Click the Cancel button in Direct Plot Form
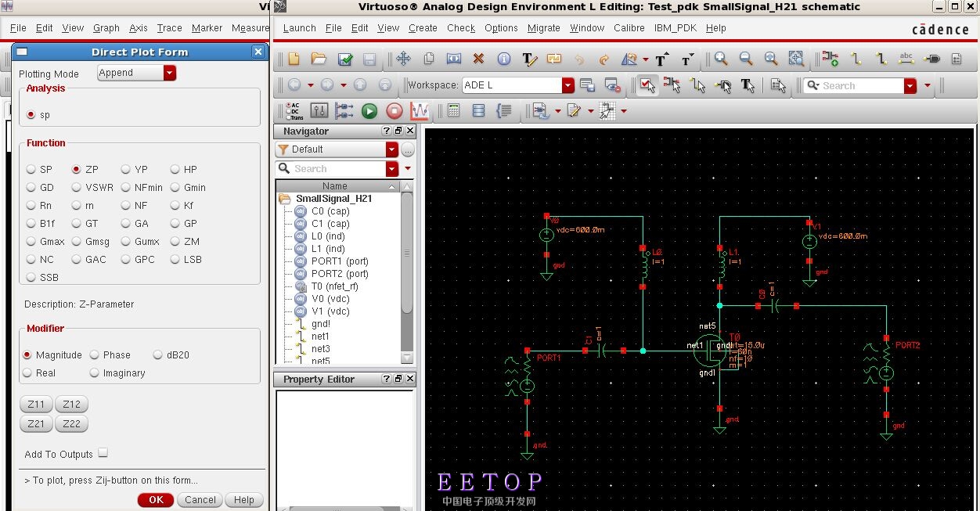The image size is (980, 511). [x=200, y=499]
